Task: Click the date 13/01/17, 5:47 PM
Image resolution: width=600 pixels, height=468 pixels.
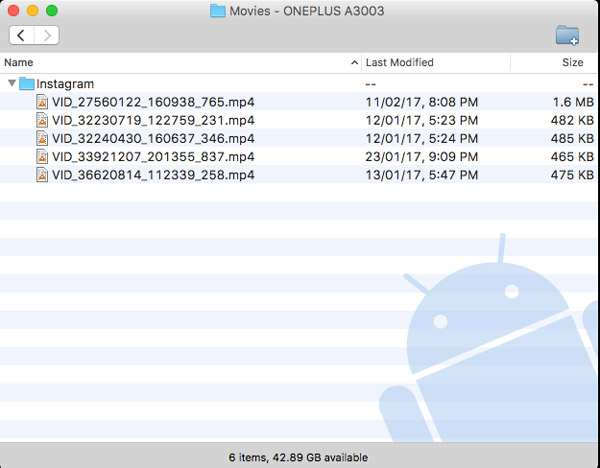Action: pos(422,175)
